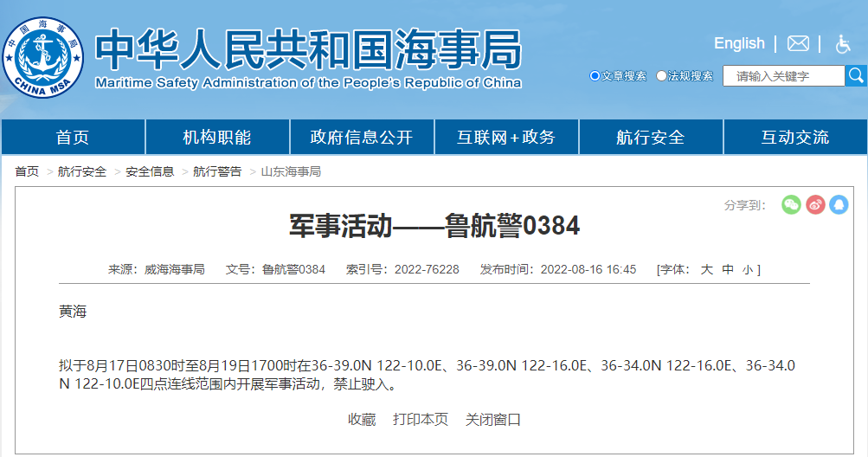Click 收藏 to bookmark article
868x457 pixels.
point(362,420)
